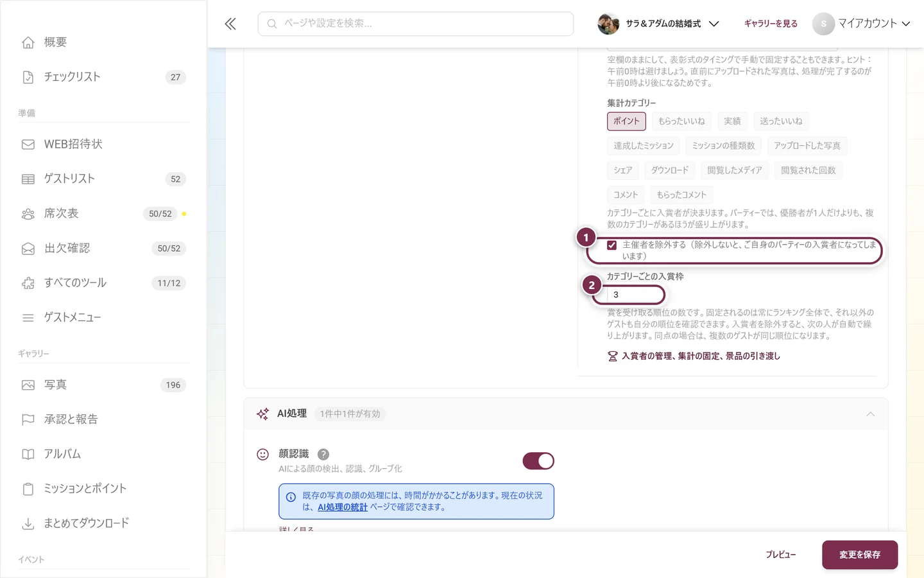Collapse sidebar with double-chevron icon
This screenshot has height=578, width=924.
tap(230, 24)
